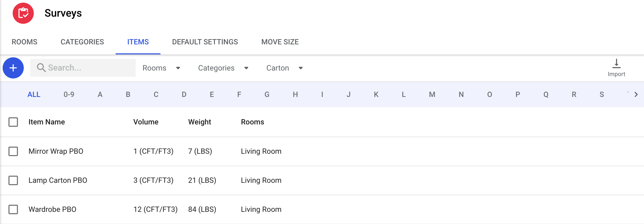Open the Carton filter dropdown
644x224 pixels.
(284, 68)
